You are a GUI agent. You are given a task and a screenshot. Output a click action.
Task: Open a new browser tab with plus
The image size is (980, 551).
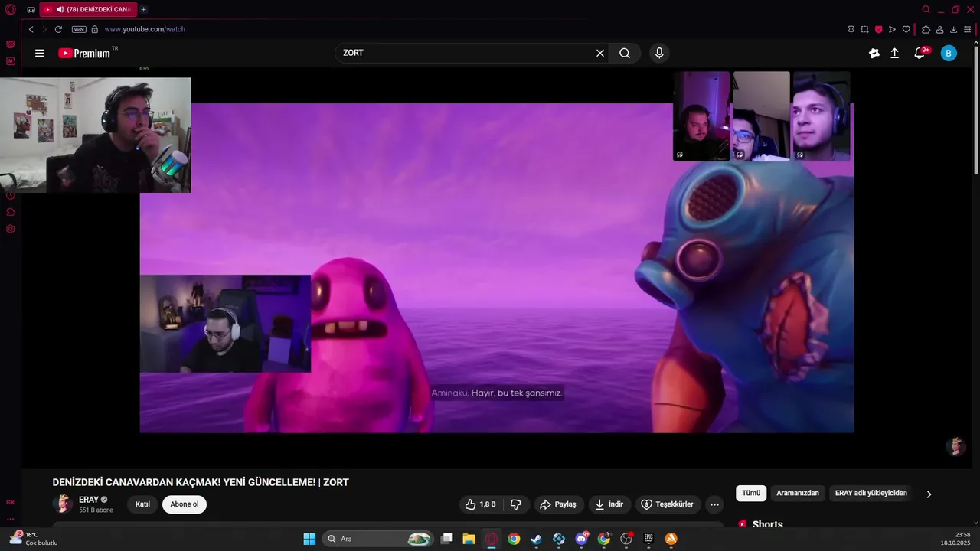(143, 9)
